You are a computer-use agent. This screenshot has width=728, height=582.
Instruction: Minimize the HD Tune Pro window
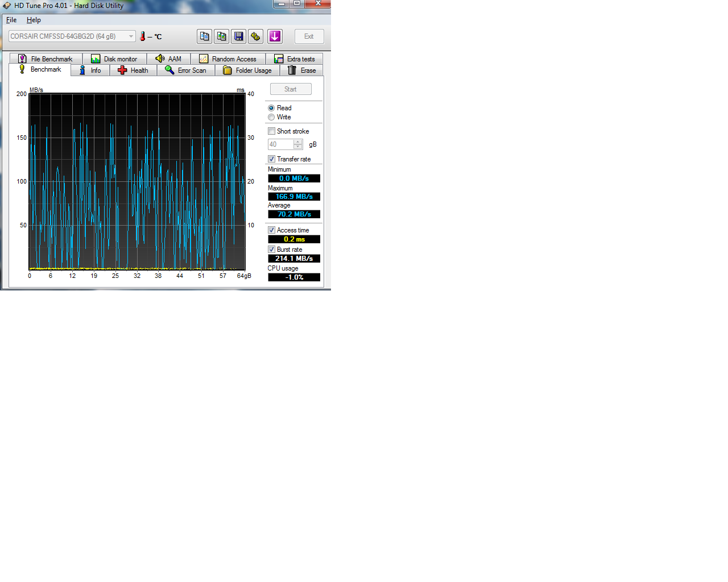click(x=281, y=3)
